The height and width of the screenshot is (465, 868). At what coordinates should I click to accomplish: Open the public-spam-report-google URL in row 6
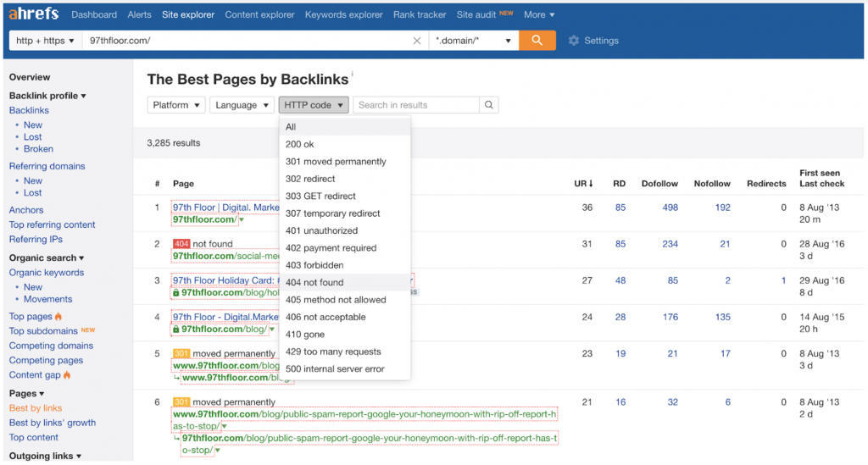[364, 420]
